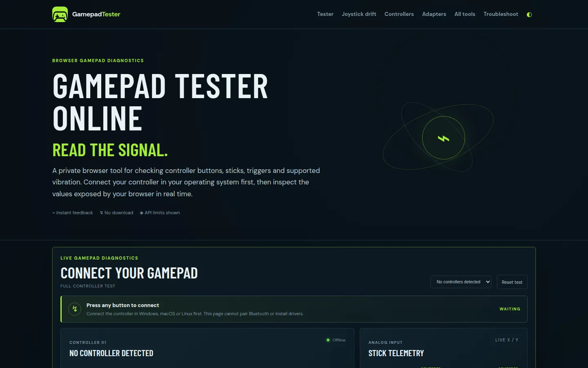This screenshot has width=588, height=368.
Task: Click the 'No download' label
Action: (x=119, y=213)
